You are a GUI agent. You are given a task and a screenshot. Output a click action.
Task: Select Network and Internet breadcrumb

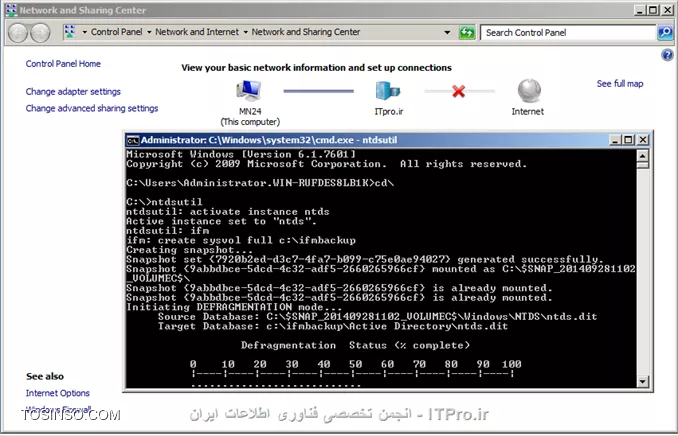tap(197, 32)
